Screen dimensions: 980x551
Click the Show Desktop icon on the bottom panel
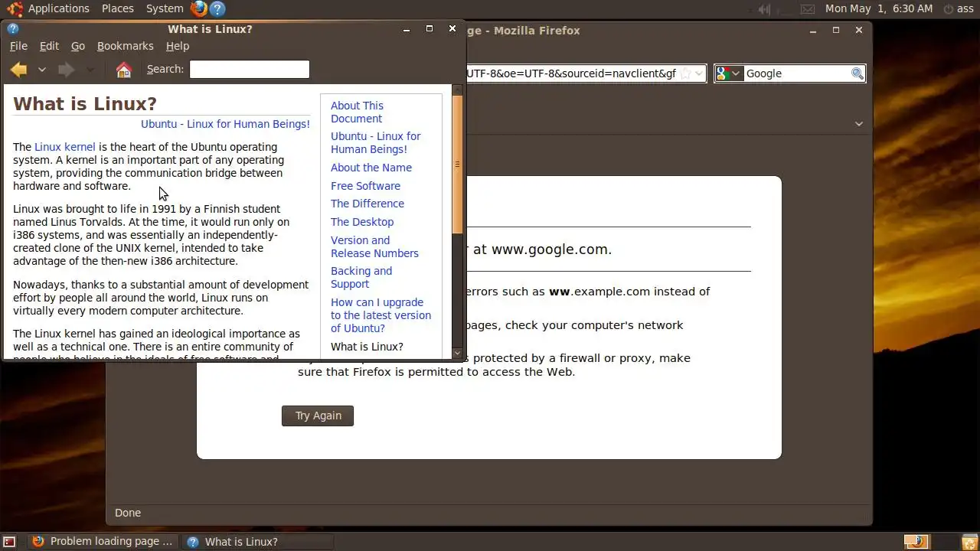(x=9, y=542)
